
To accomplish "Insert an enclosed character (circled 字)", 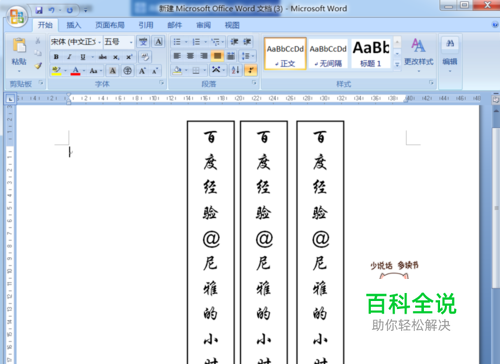I will click(127, 70).
